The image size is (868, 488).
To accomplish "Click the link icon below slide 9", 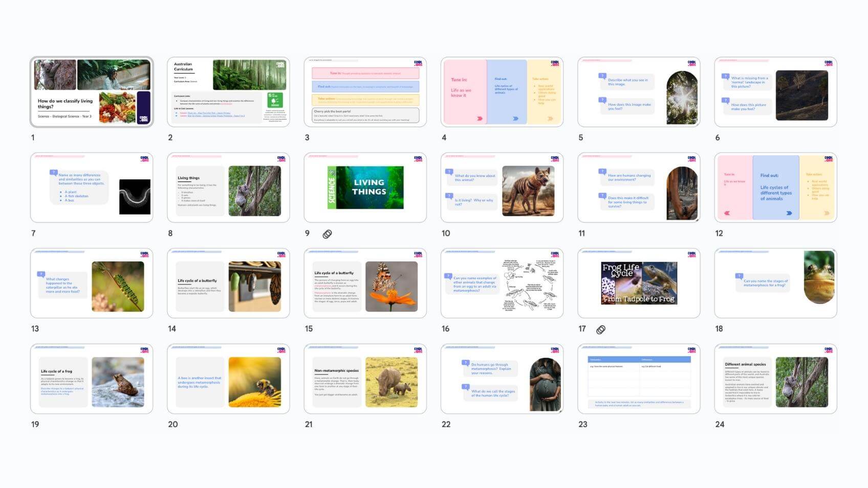I will coord(327,234).
